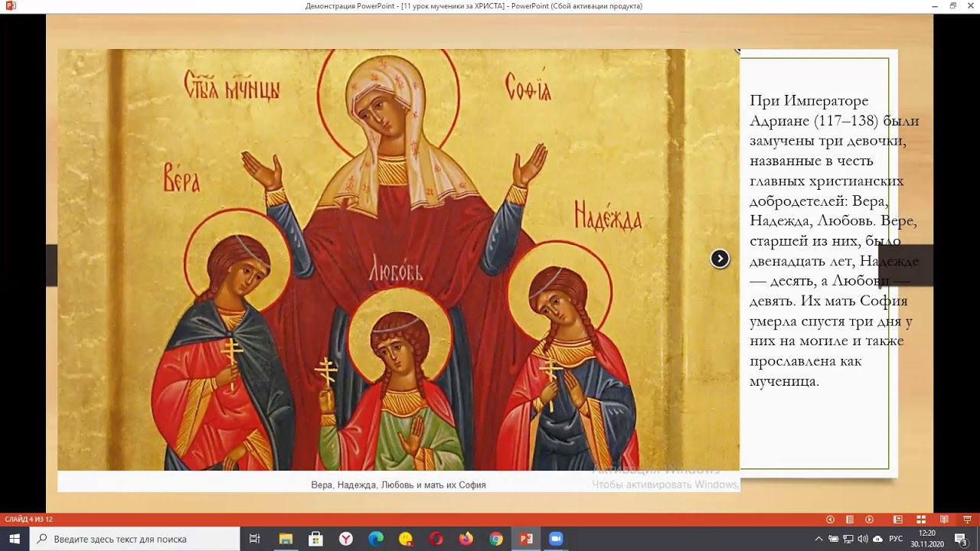Viewport: 980px width, 551px height.
Task: Open network settings tray icon
Action: pos(848,539)
